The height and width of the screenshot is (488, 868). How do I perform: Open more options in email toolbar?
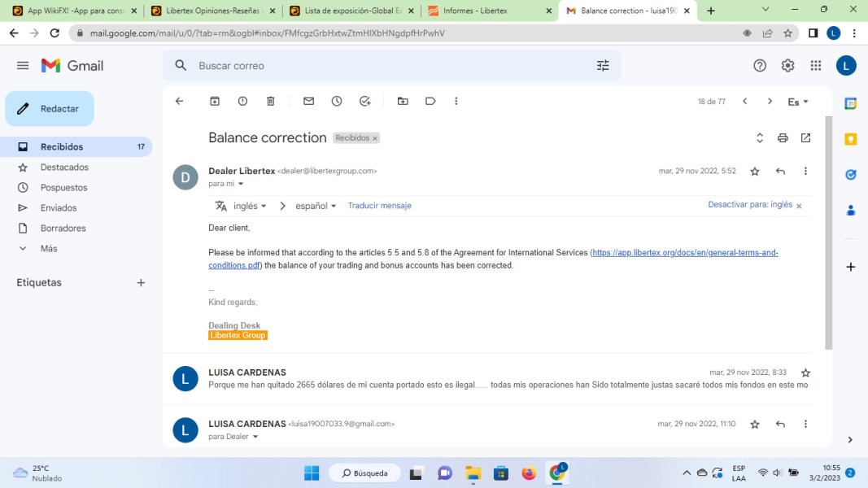tap(456, 101)
